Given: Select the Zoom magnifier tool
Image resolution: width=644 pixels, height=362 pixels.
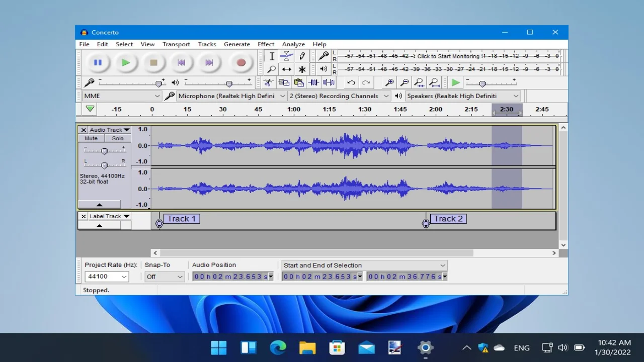Looking at the screenshot, I should [x=272, y=69].
